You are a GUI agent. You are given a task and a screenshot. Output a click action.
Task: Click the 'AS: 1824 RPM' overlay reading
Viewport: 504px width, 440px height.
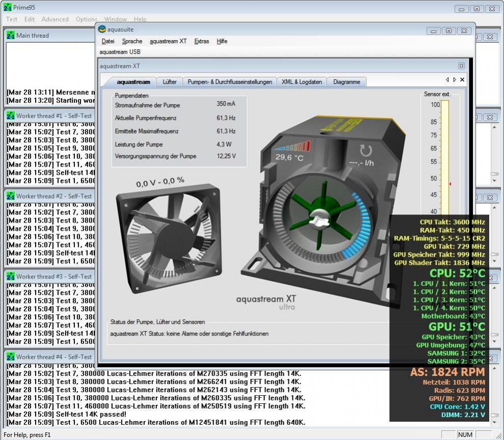(447, 372)
